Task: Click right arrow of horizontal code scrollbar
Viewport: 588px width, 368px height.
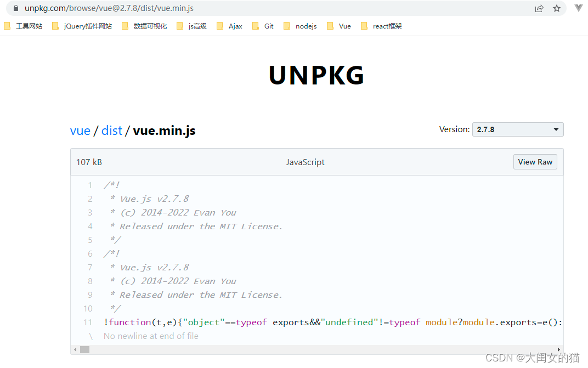Action: 559,349
